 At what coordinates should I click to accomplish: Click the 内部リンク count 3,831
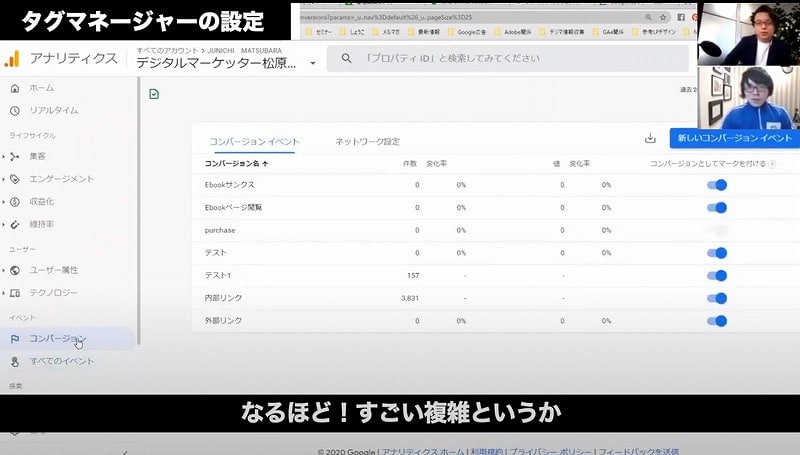click(410, 298)
